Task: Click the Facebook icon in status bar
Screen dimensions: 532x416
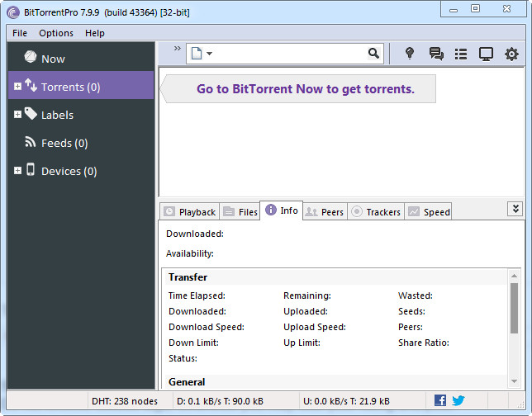Action: click(x=440, y=400)
